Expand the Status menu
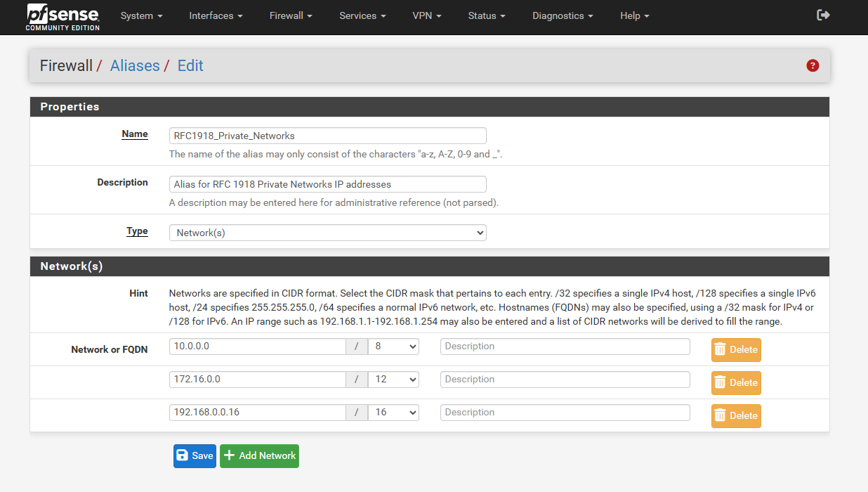Viewport: 868px width, 492px height. tap(487, 15)
